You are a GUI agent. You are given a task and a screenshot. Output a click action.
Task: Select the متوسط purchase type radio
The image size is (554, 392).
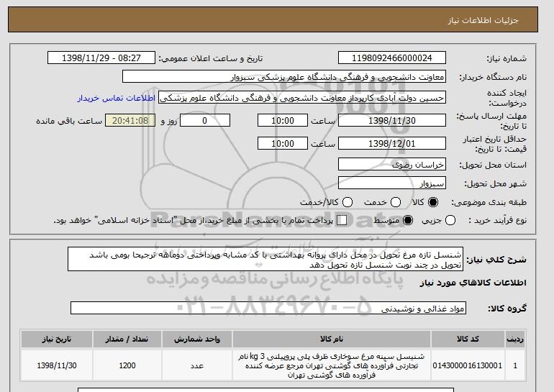click(x=408, y=220)
